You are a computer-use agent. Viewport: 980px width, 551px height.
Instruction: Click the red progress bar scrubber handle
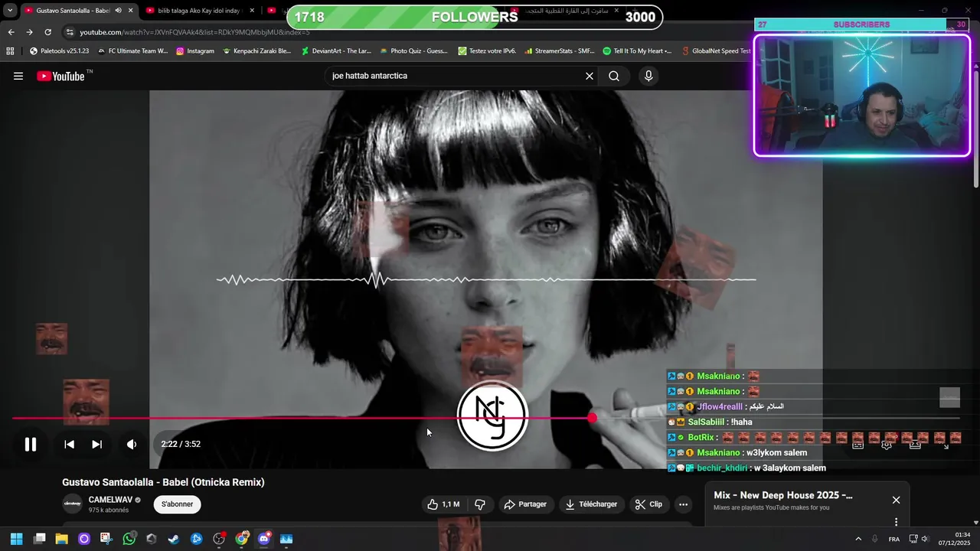pos(592,418)
